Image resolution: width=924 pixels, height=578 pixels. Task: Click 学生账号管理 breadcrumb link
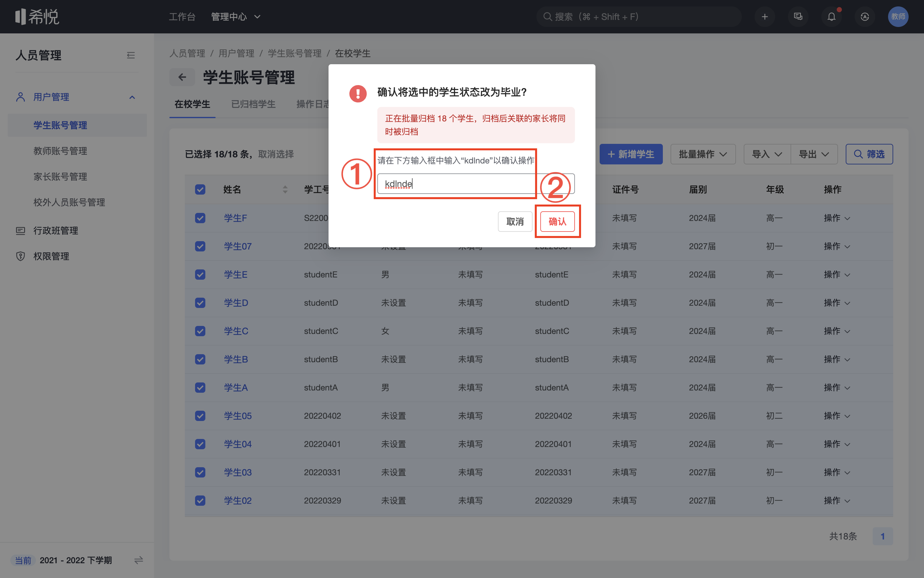pyautogui.click(x=295, y=53)
